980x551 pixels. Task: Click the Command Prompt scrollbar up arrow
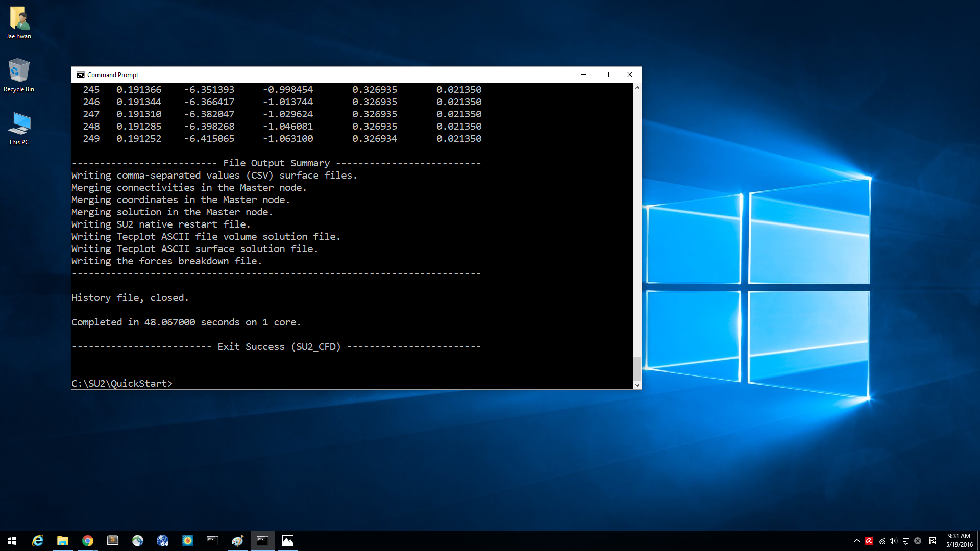point(637,88)
